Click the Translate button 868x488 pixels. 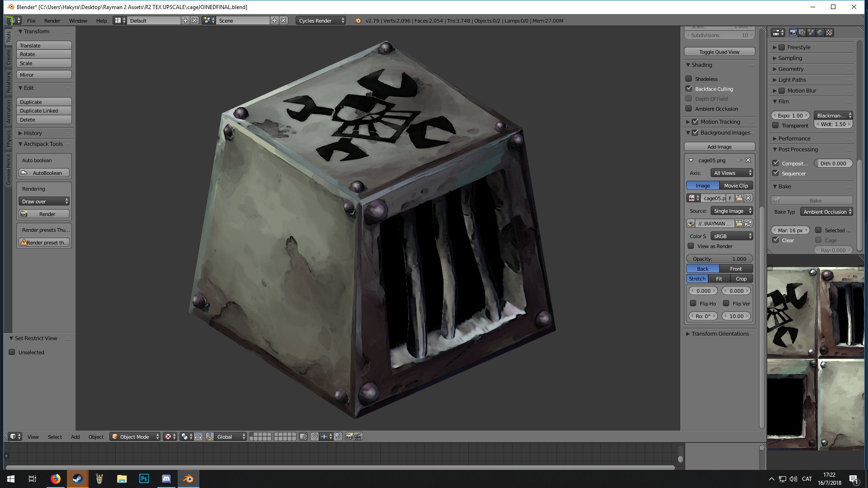point(44,45)
